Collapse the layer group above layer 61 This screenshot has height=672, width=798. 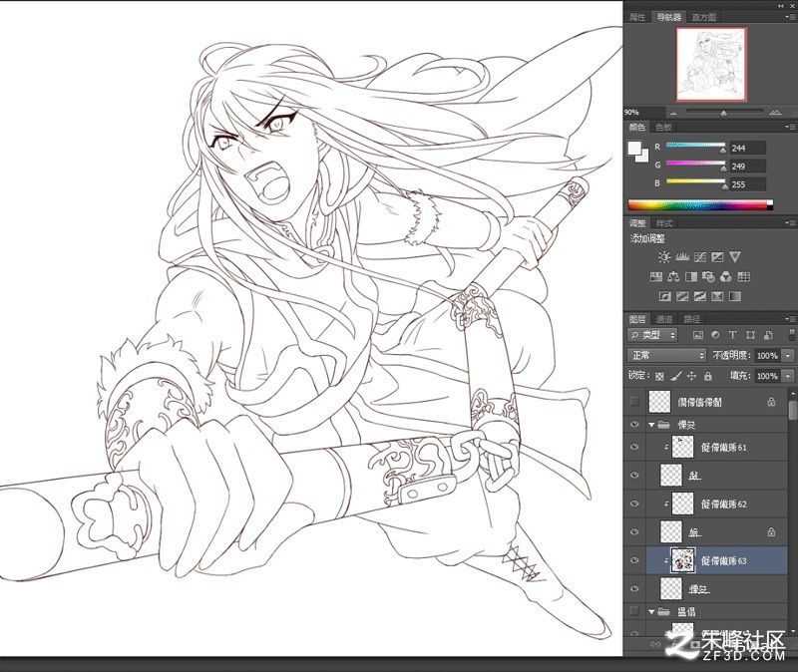(652, 425)
